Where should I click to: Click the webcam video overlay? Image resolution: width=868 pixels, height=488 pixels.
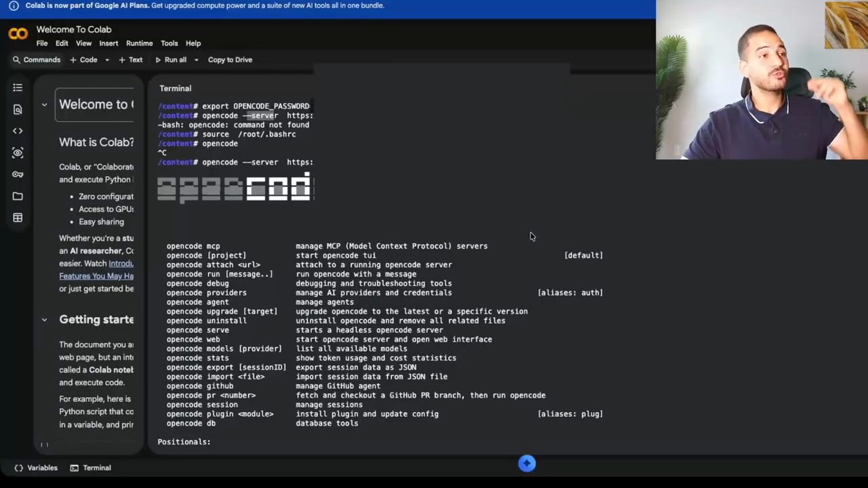coord(762,80)
